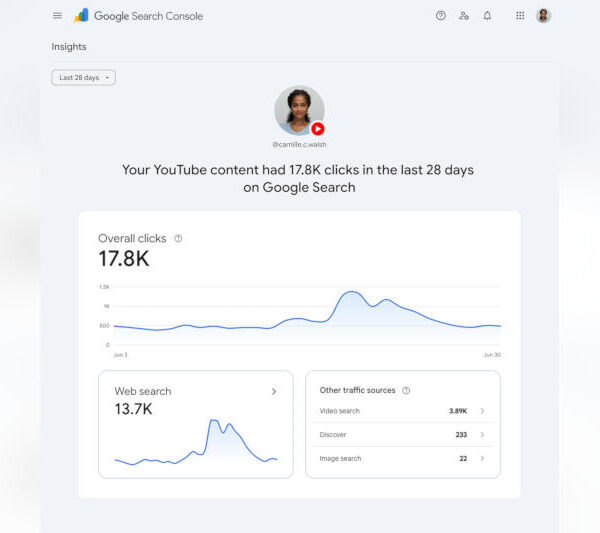Open the Help question mark icon
Image resolution: width=600 pixels, height=533 pixels.
click(x=441, y=16)
